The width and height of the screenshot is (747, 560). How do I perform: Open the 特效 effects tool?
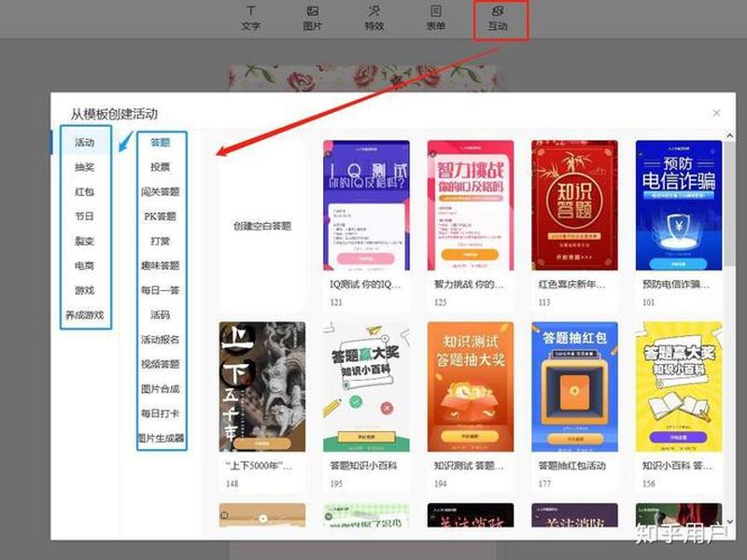[374, 18]
